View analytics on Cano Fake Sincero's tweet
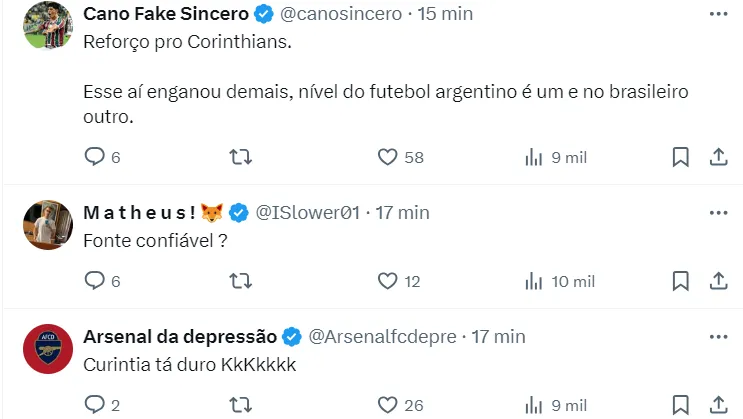Image resolution: width=743 pixels, height=419 pixels. point(534,157)
